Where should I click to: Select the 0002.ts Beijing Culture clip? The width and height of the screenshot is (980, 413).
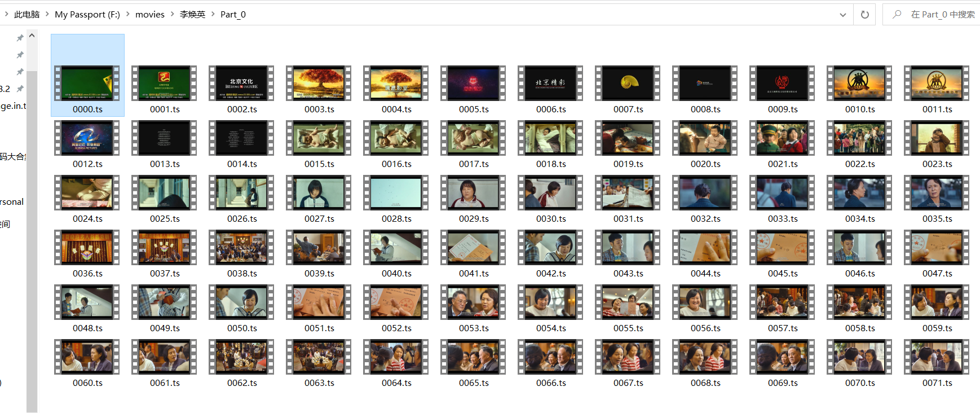(x=242, y=83)
